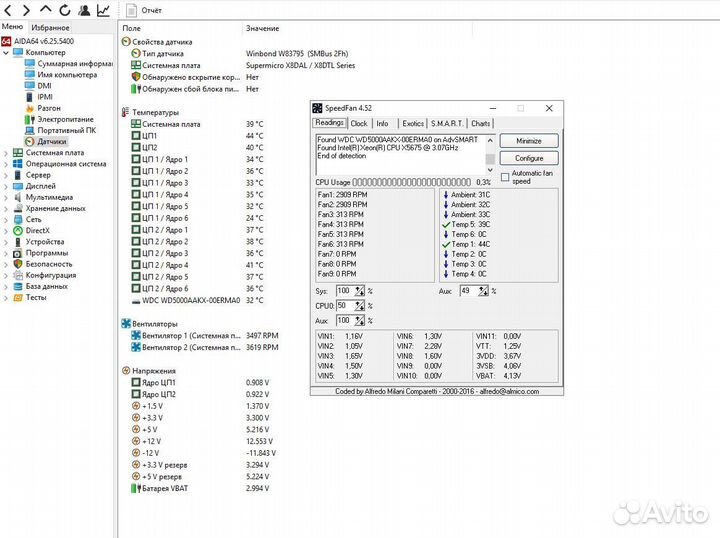This screenshot has height=538, width=720.
Task: Go up one level with the up arrow
Action: coord(45,10)
